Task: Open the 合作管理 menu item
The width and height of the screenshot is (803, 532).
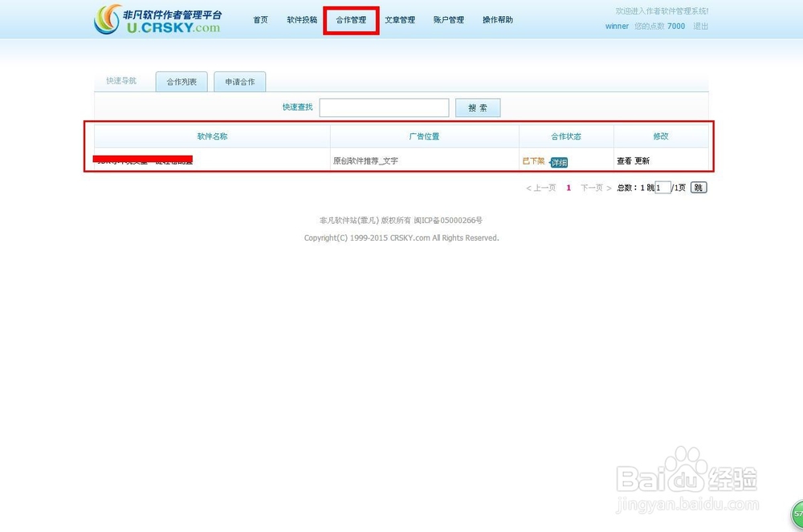Action: click(351, 19)
